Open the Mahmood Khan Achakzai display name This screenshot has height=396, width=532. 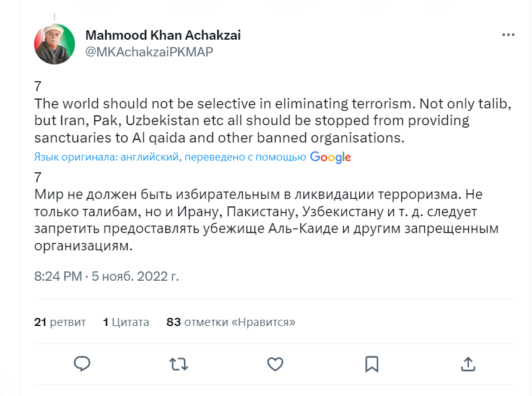163,35
